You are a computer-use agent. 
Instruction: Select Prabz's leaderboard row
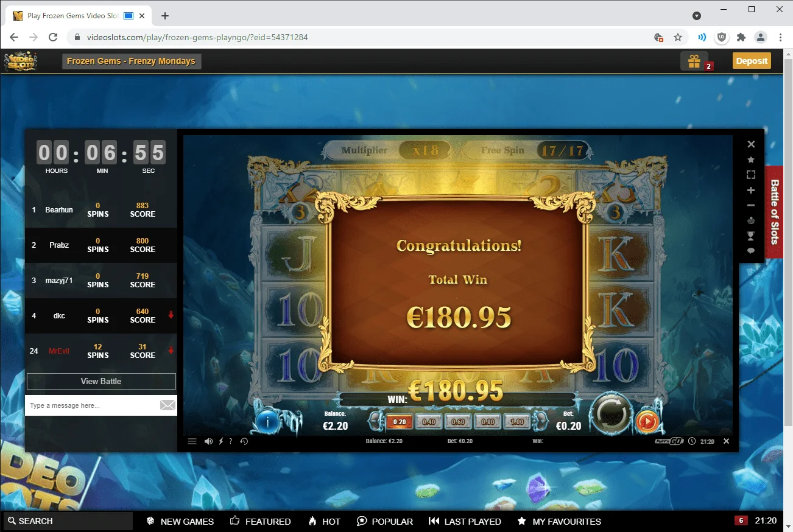click(101, 245)
